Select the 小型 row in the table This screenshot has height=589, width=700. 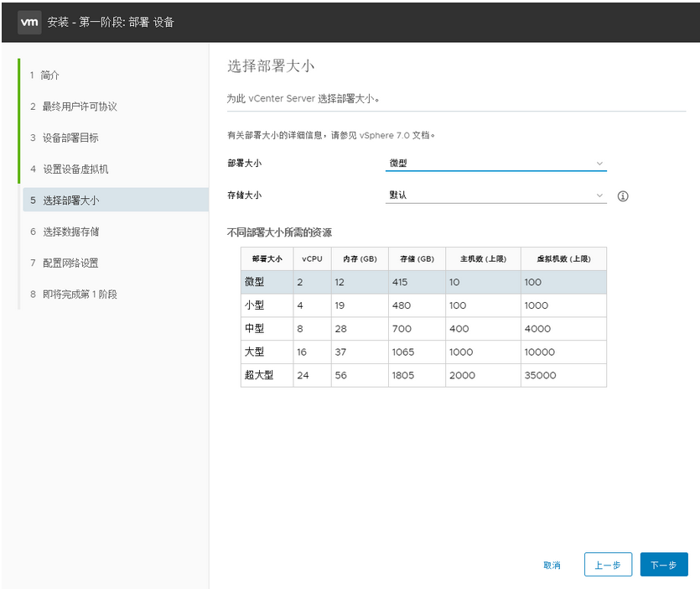pos(423,305)
